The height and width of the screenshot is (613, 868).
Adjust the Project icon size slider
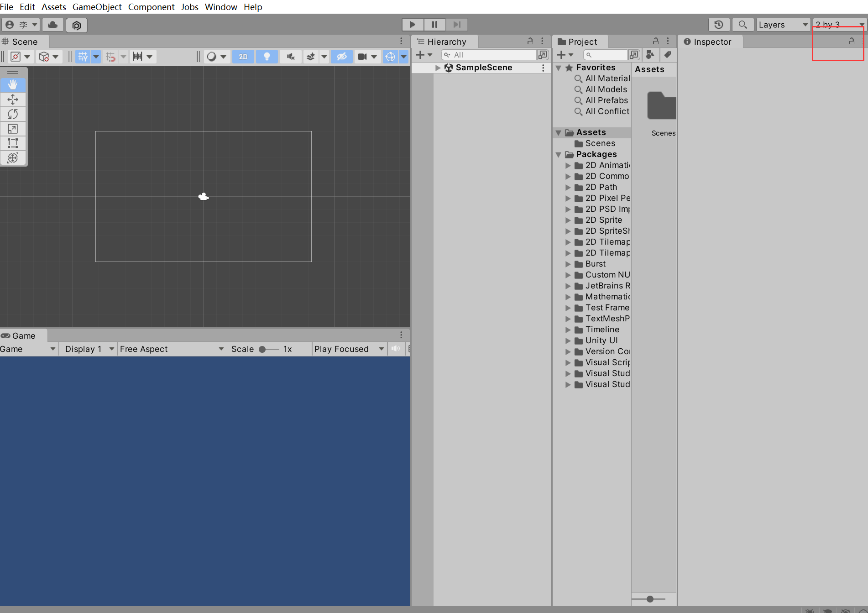point(649,599)
